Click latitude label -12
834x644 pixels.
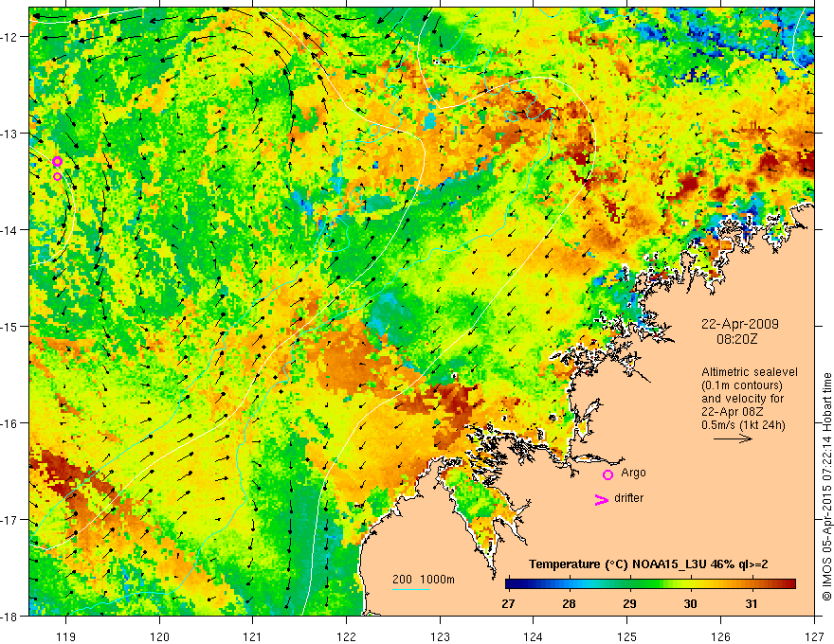click(x=10, y=37)
